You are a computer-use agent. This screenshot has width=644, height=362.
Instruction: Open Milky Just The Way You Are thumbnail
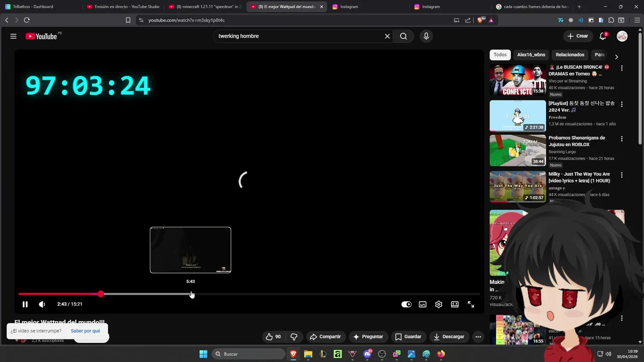pyautogui.click(x=518, y=187)
